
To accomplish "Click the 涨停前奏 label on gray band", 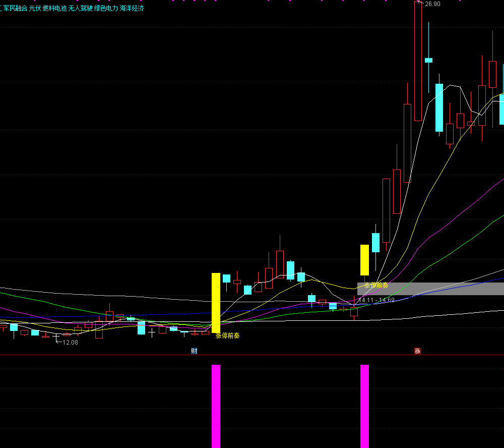I will pyautogui.click(x=376, y=286).
